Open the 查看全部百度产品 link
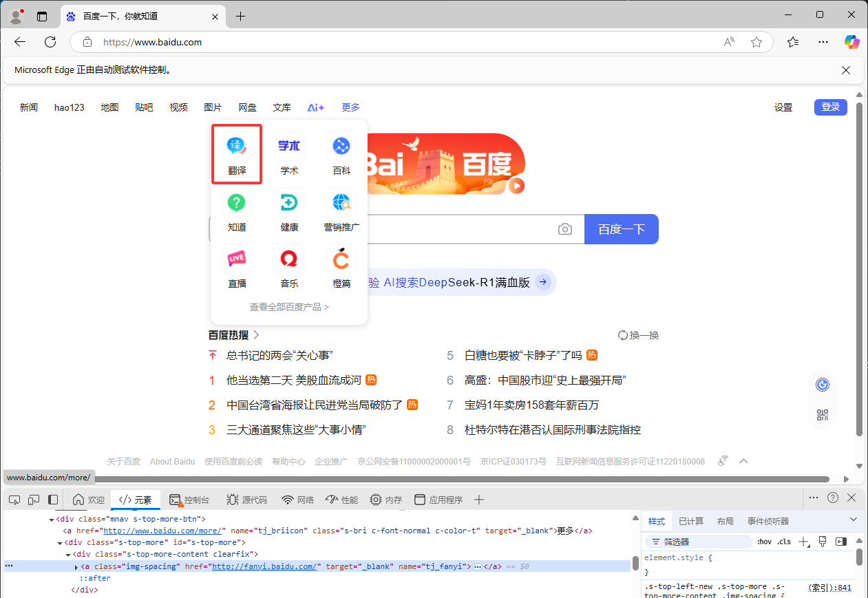Image resolution: width=868 pixels, height=598 pixels. (289, 307)
